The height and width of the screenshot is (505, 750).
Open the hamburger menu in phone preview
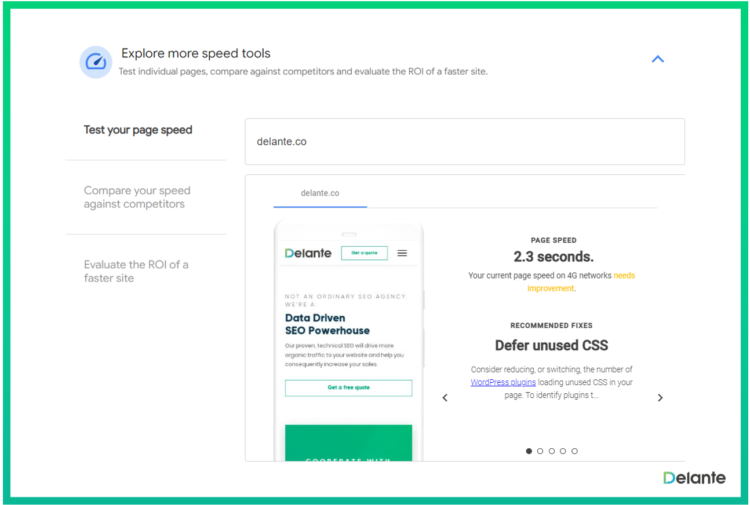402,253
